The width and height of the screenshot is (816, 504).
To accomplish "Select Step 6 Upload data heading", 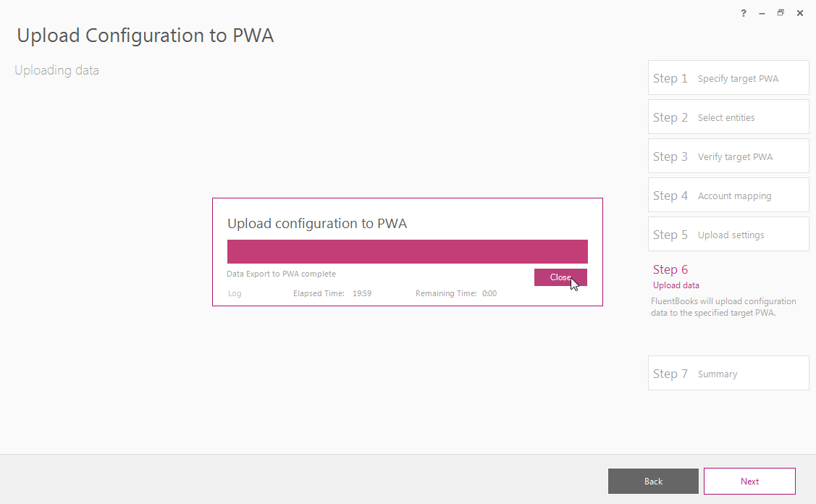I will [670, 269].
